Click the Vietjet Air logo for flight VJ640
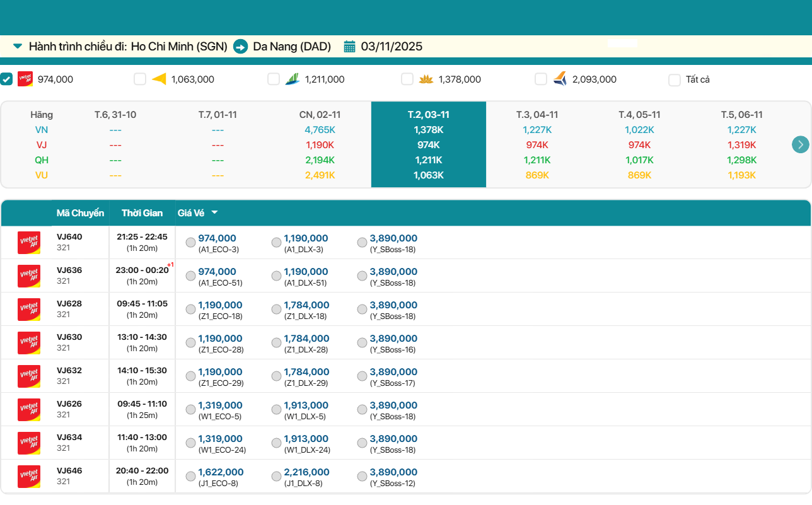The image size is (812, 505). [29, 243]
